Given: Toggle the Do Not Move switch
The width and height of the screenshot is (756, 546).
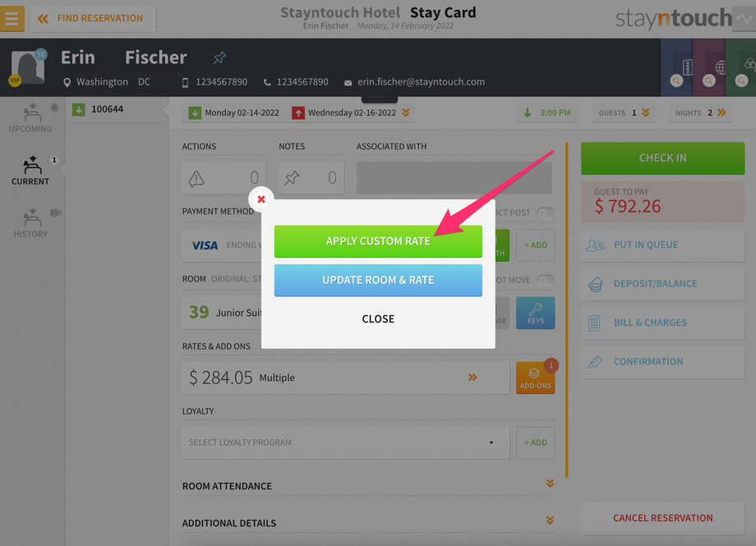Looking at the screenshot, I should 546,280.
